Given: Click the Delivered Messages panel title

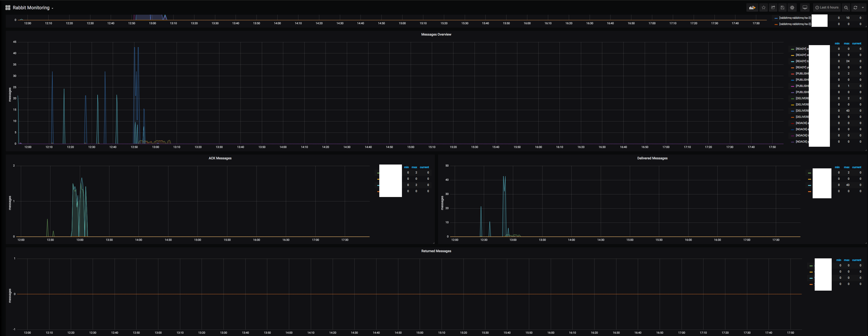Looking at the screenshot, I should click(x=652, y=158).
